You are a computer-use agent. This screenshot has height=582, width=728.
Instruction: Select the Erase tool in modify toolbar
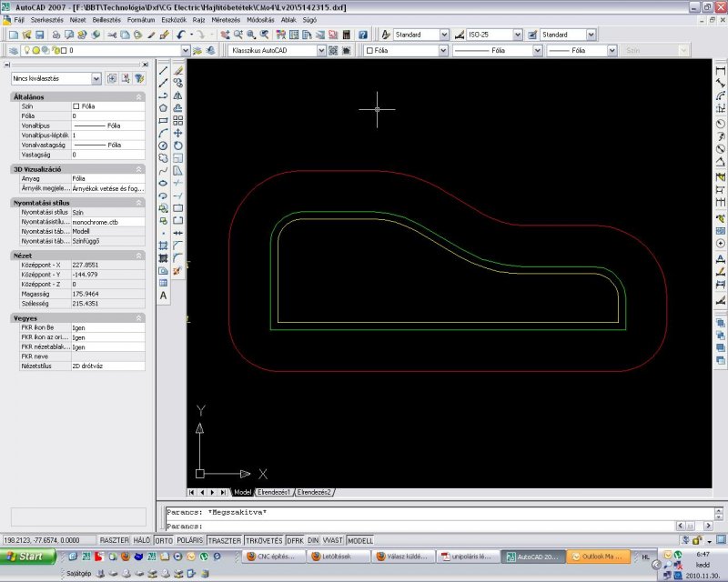pyautogui.click(x=178, y=70)
